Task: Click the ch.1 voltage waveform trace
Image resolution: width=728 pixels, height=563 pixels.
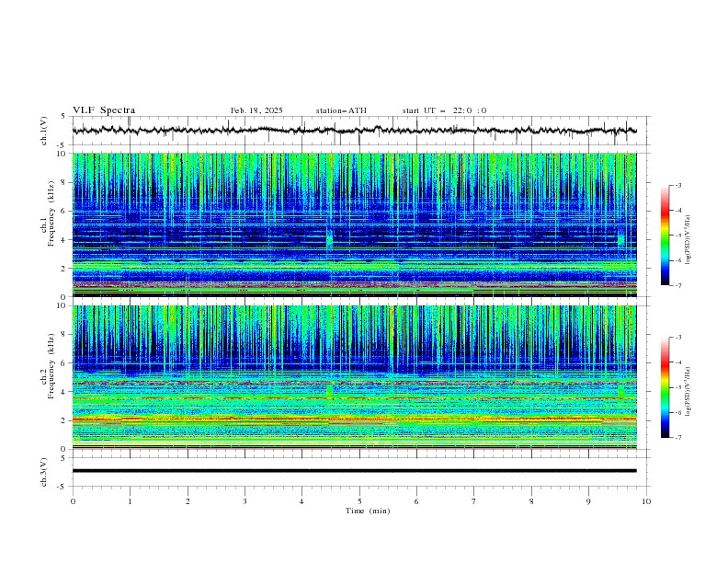Action: point(354,131)
